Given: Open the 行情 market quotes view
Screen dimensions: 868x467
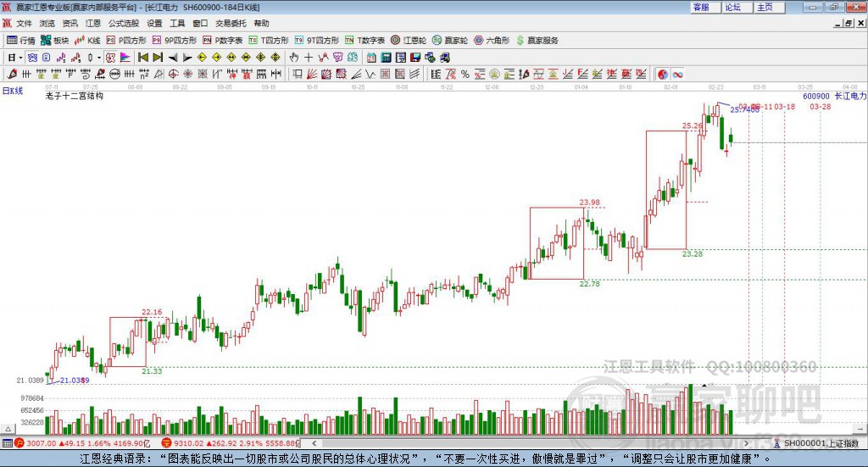Looking at the screenshot, I should (x=21, y=41).
